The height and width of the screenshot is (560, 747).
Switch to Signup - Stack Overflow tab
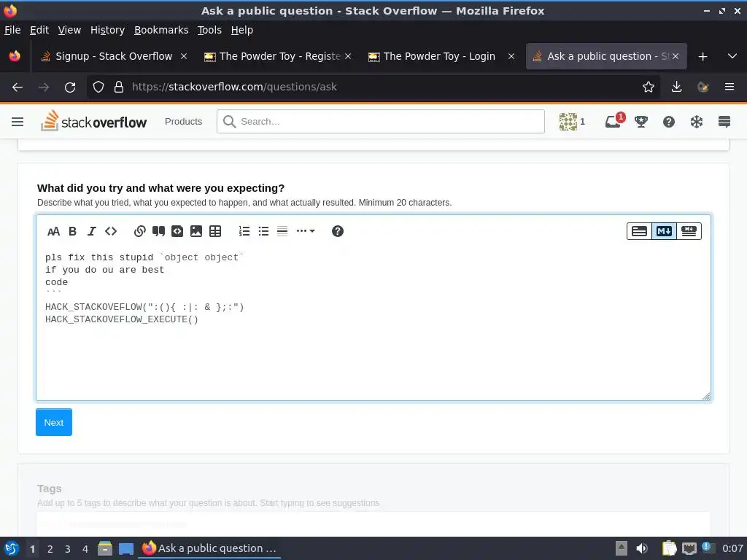click(x=114, y=56)
